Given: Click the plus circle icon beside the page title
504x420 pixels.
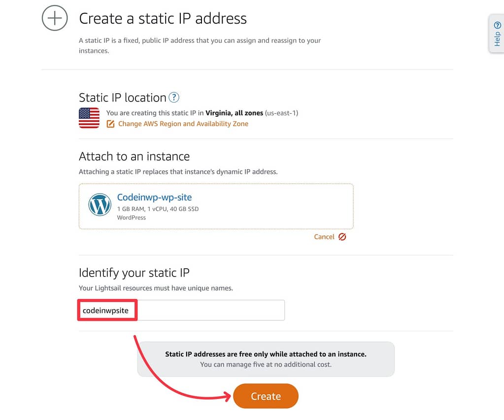Looking at the screenshot, I should point(55,18).
